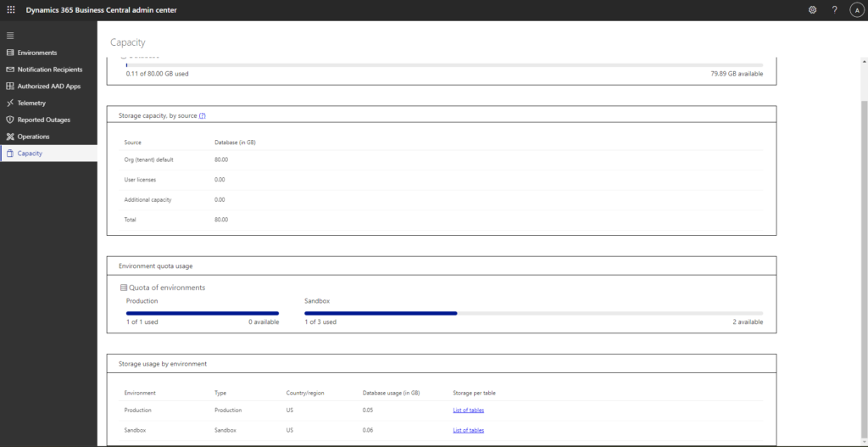868x447 pixels.
Task: Go to Environments page
Action: pos(37,53)
